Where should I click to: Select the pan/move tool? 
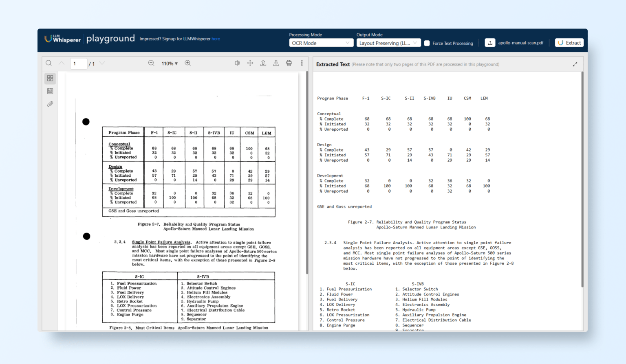coord(250,63)
